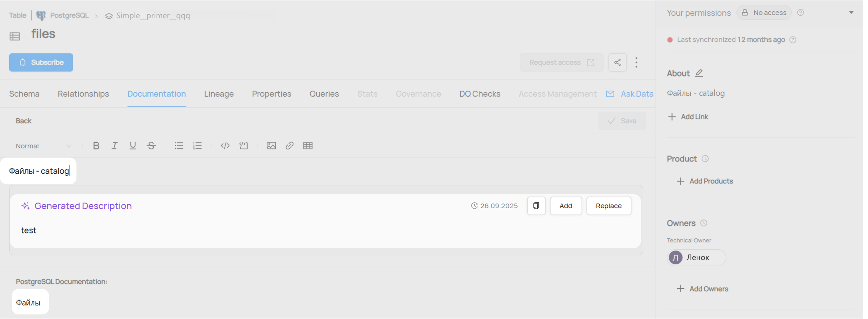Open the DQ Checks tab

pyautogui.click(x=480, y=94)
